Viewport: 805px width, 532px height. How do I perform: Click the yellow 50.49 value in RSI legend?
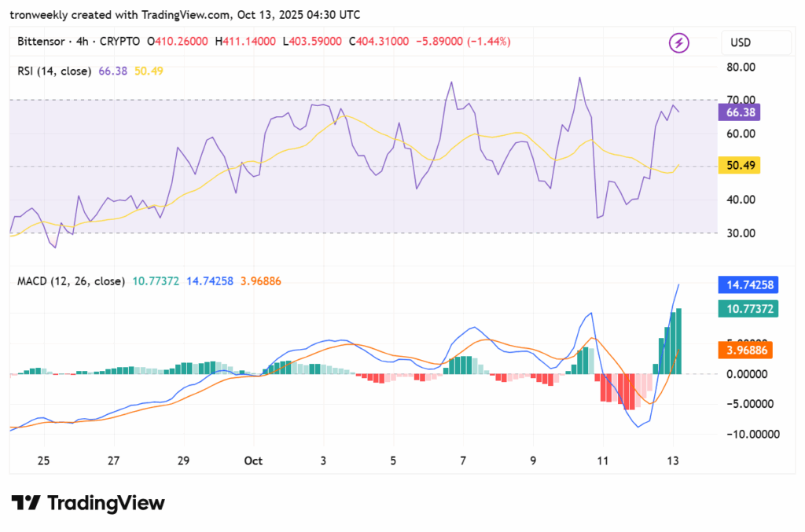[x=149, y=72]
